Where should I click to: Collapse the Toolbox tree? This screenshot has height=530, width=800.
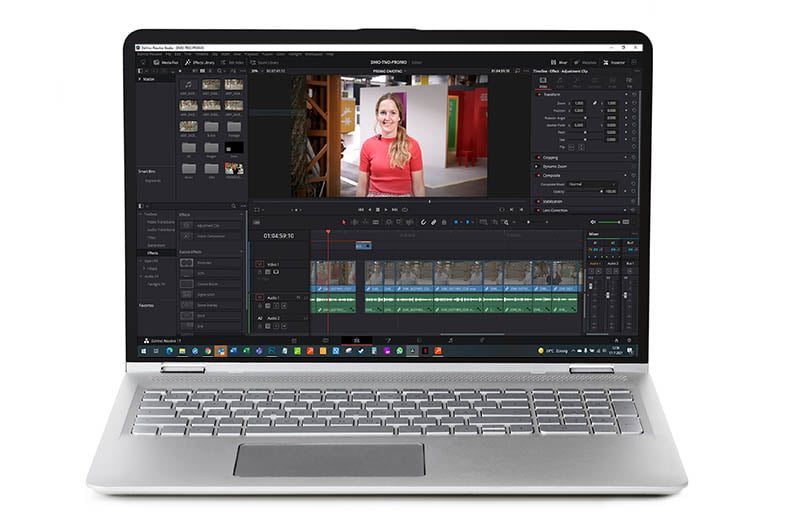coord(141,214)
